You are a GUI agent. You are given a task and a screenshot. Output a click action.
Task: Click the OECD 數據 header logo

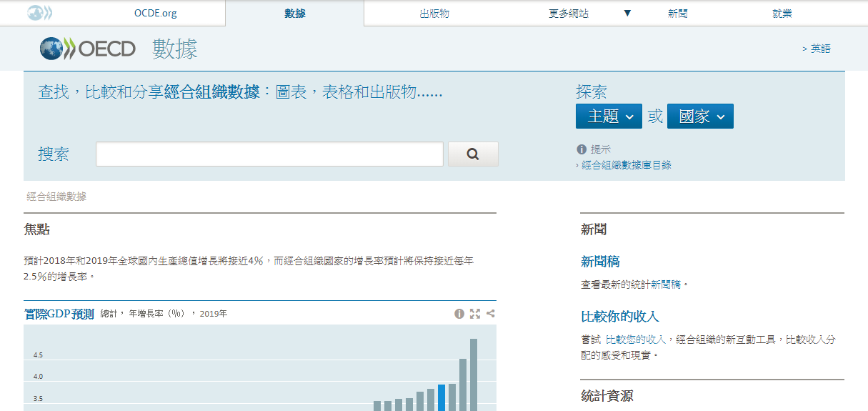[119, 49]
